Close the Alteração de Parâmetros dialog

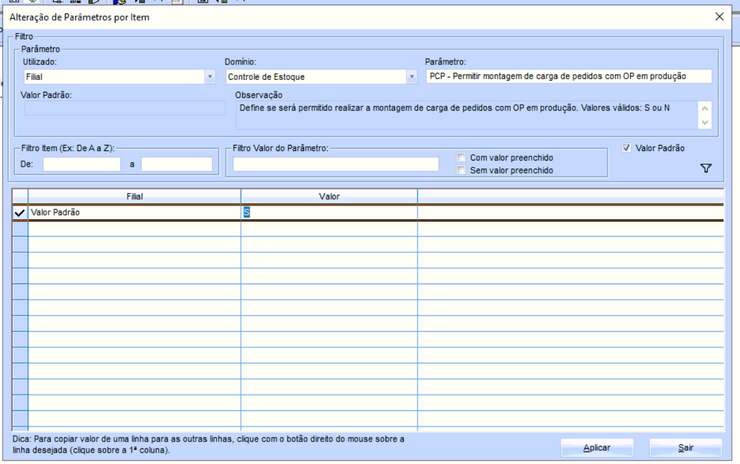pos(719,17)
